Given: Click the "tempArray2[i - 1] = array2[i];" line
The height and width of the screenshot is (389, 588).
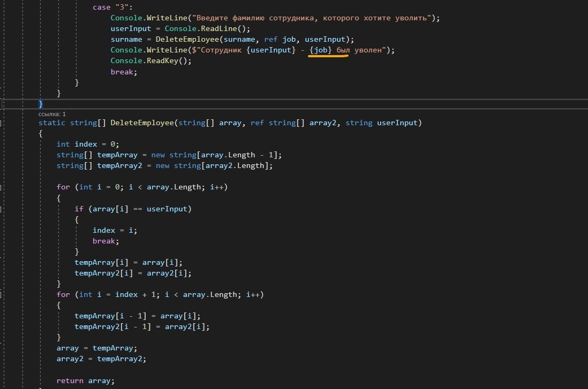Looking at the screenshot, I should [x=142, y=327].
